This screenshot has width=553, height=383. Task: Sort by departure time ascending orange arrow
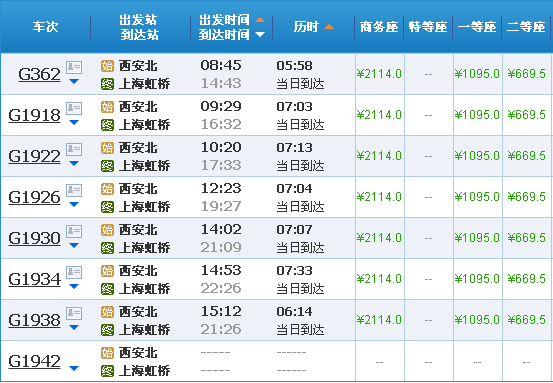[x=260, y=19]
